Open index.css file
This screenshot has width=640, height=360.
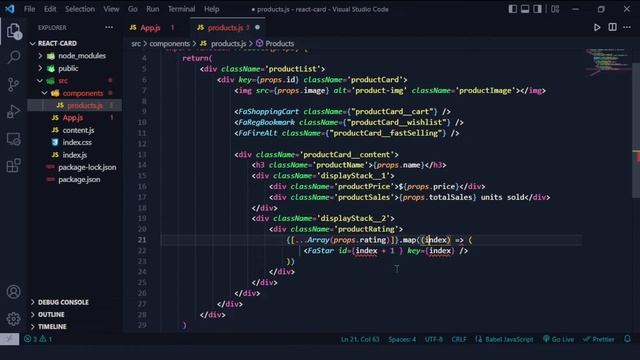(77, 142)
